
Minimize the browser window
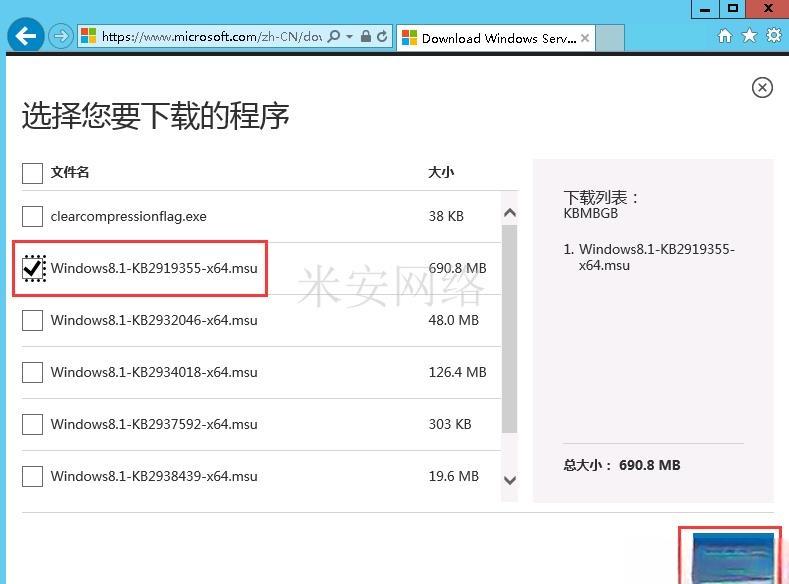(x=705, y=9)
